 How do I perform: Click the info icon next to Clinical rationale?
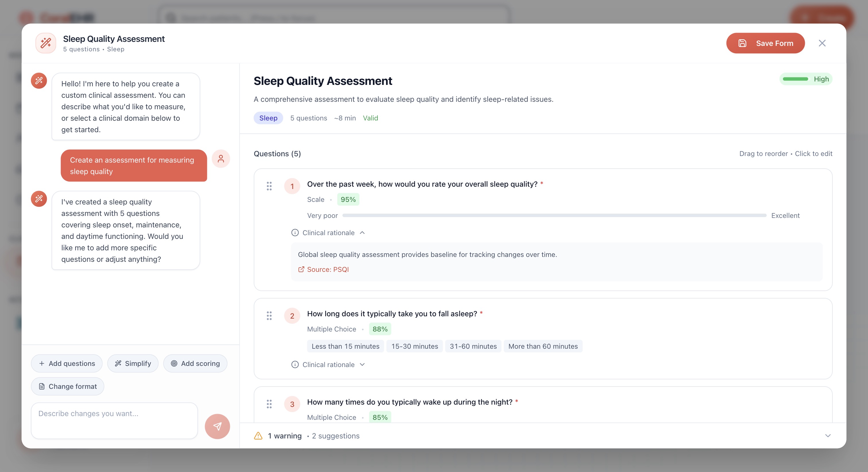click(x=295, y=233)
